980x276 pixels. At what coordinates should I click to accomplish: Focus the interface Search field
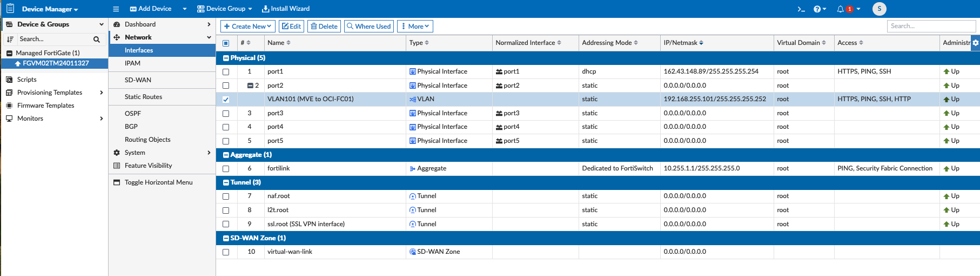tap(931, 26)
